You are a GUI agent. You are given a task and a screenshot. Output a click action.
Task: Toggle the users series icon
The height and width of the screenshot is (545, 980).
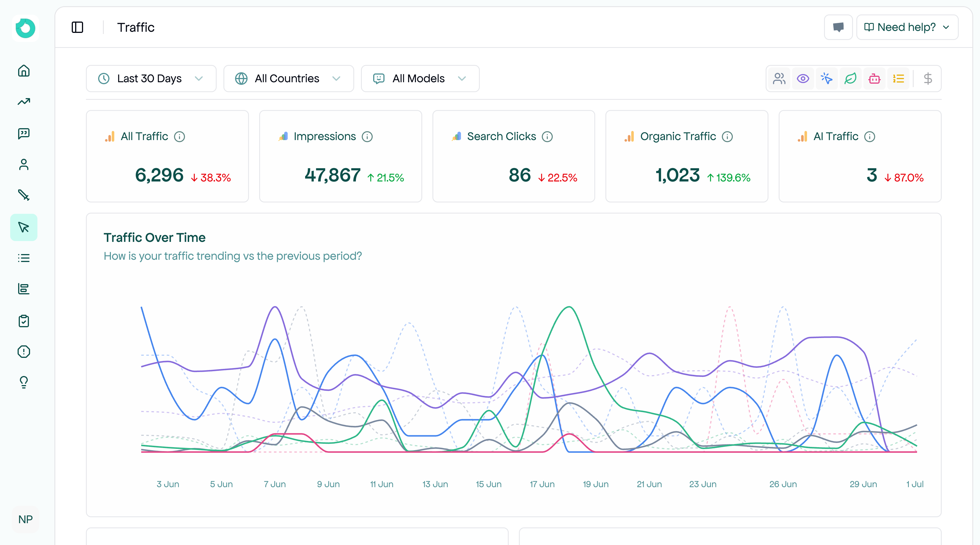[779, 79]
